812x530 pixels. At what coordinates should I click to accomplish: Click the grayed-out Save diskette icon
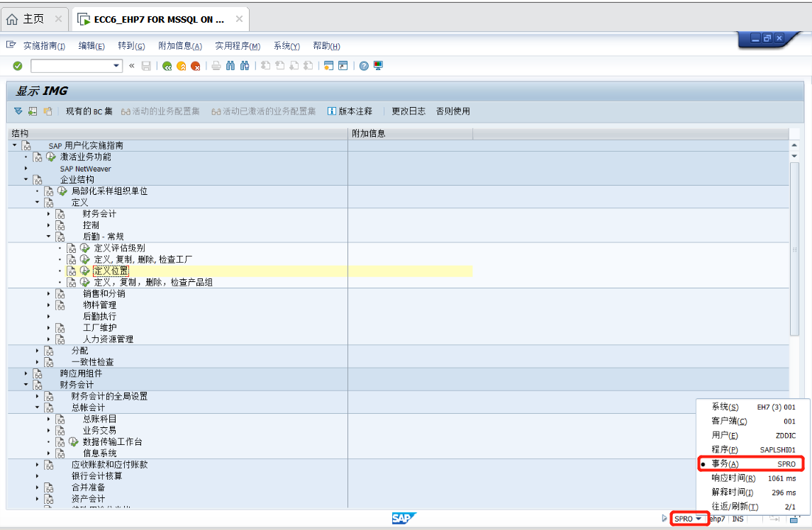146,66
